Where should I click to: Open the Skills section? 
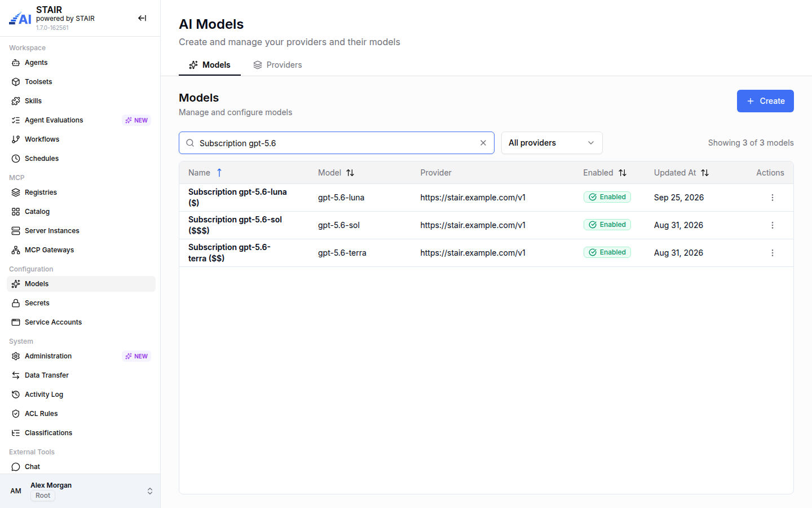pyautogui.click(x=81, y=101)
